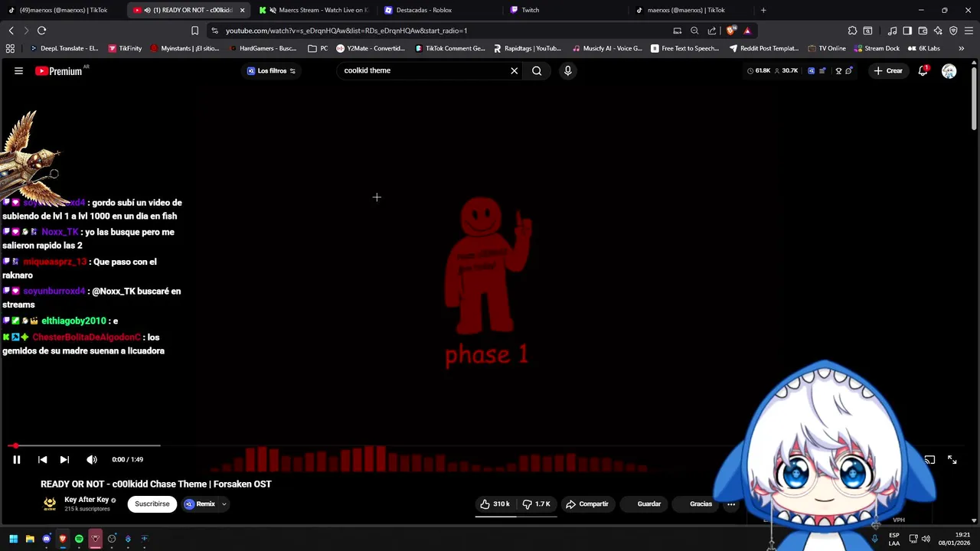The width and height of the screenshot is (980, 551).
Task: Open the Brave Shields lion icon
Action: 731,31
